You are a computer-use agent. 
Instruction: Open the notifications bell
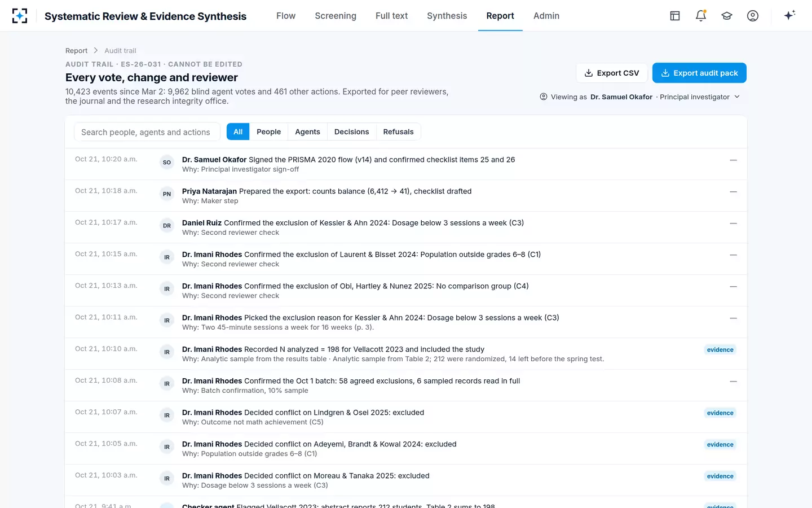tap(701, 16)
